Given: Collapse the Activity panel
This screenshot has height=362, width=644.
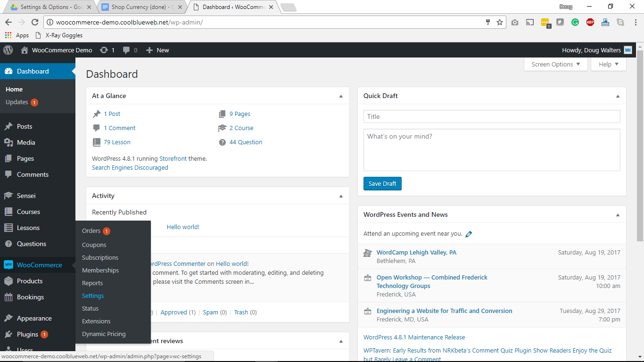Looking at the screenshot, I should [341, 196].
